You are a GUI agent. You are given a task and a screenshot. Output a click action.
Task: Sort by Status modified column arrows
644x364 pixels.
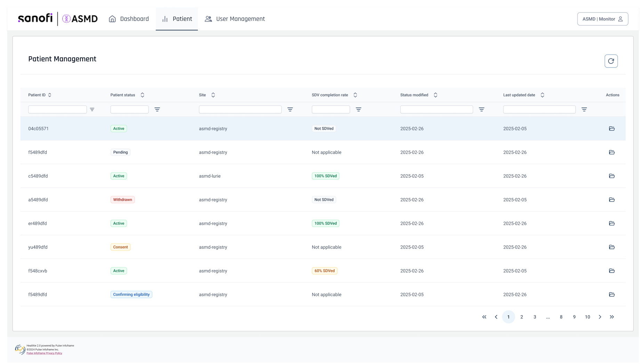[x=435, y=95]
